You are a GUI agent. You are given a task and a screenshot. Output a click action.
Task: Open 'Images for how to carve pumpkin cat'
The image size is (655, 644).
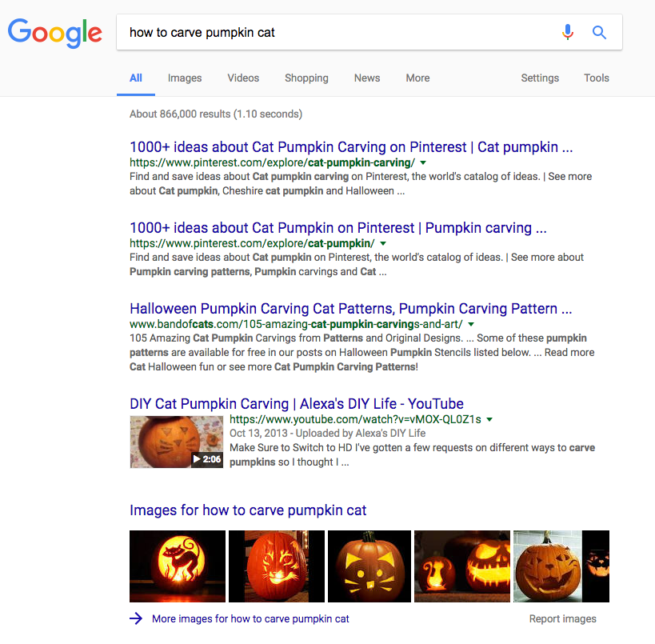tap(248, 510)
